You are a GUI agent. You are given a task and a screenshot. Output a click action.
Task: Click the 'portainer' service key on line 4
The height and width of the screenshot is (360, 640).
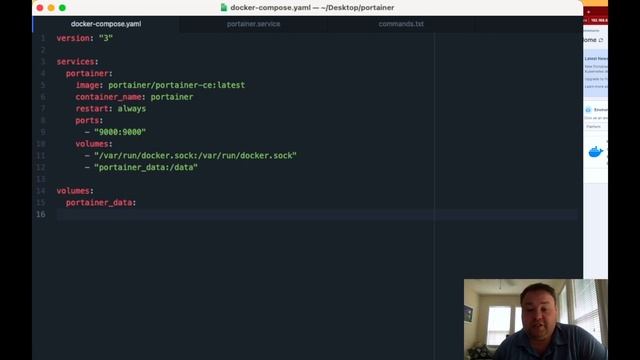coord(87,73)
